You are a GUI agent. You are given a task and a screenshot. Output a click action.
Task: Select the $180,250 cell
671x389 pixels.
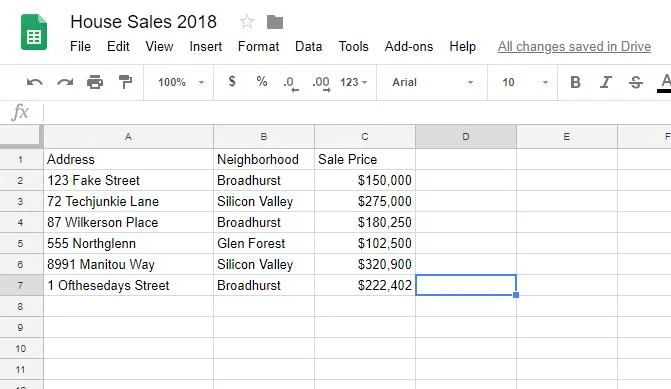(x=365, y=222)
